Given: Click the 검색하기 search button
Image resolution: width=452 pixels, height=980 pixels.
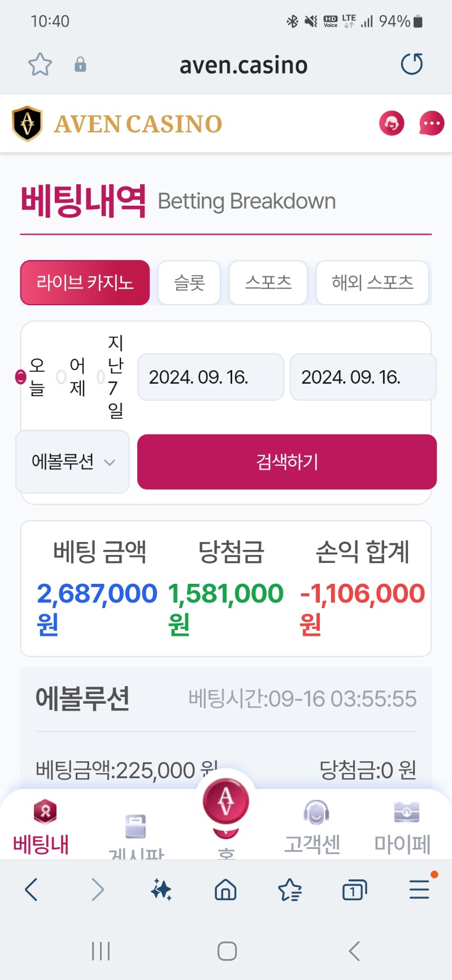Looking at the screenshot, I should coord(287,462).
